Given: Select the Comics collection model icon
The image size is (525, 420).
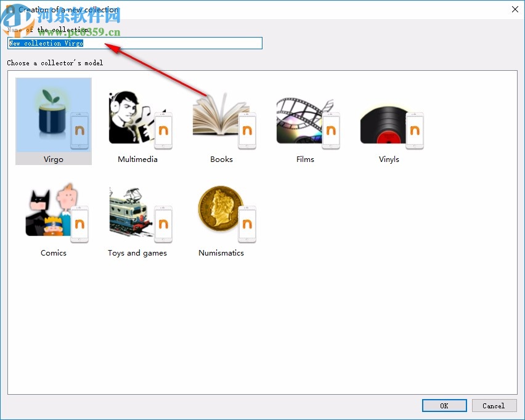Looking at the screenshot, I should (x=57, y=212).
